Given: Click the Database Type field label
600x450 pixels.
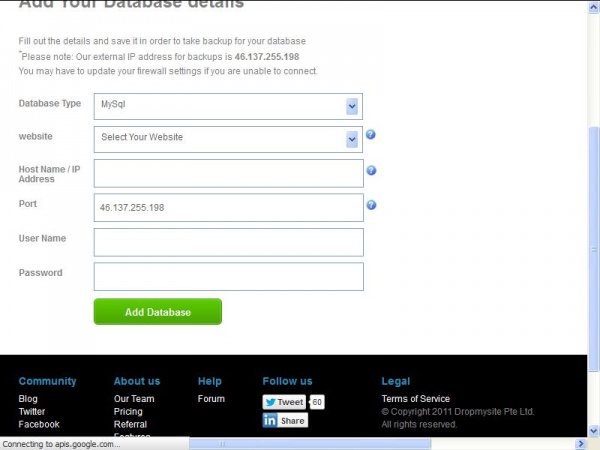Looking at the screenshot, I should tap(50, 103).
